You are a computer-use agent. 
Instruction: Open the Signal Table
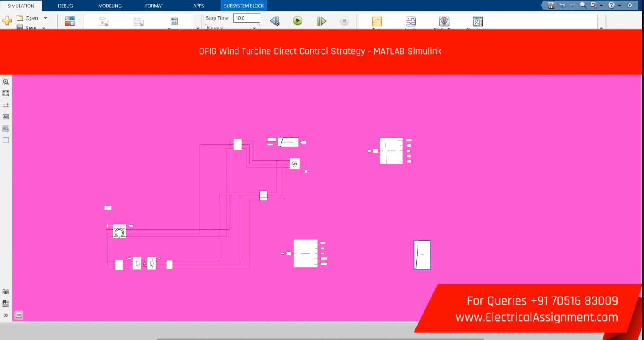point(174,22)
